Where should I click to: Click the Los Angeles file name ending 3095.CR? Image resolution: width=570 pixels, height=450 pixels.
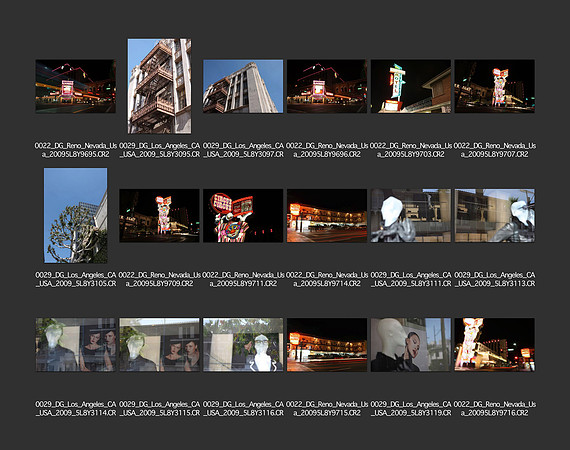(x=159, y=150)
